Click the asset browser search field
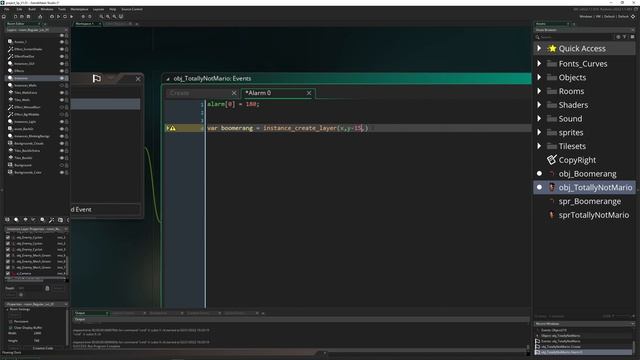Viewport: 640px width, 360px height. 576,37
